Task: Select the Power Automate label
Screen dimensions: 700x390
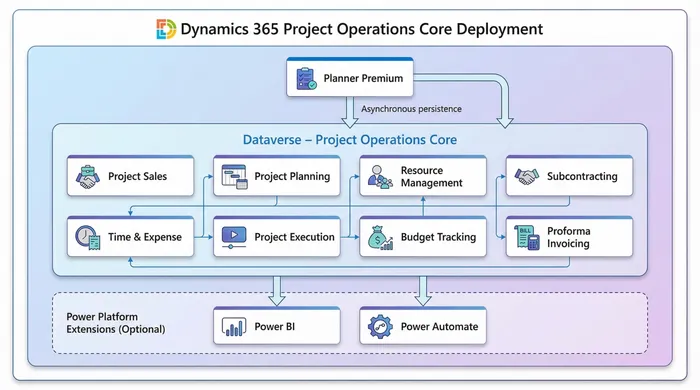Action: point(439,327)
